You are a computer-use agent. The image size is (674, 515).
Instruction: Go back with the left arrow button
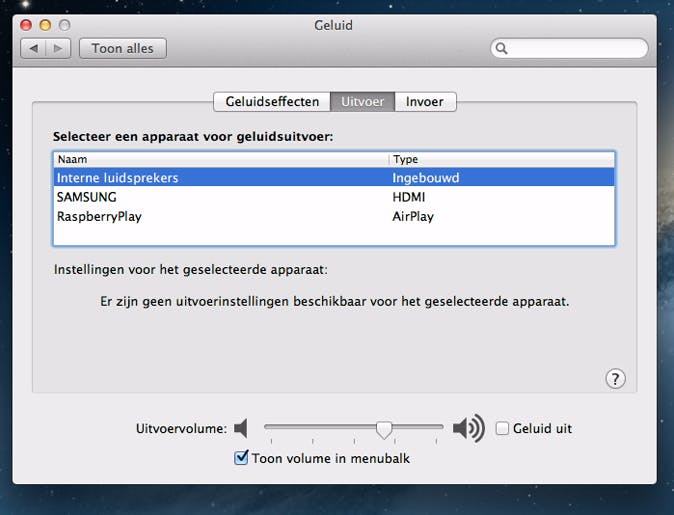coord(33,48)
